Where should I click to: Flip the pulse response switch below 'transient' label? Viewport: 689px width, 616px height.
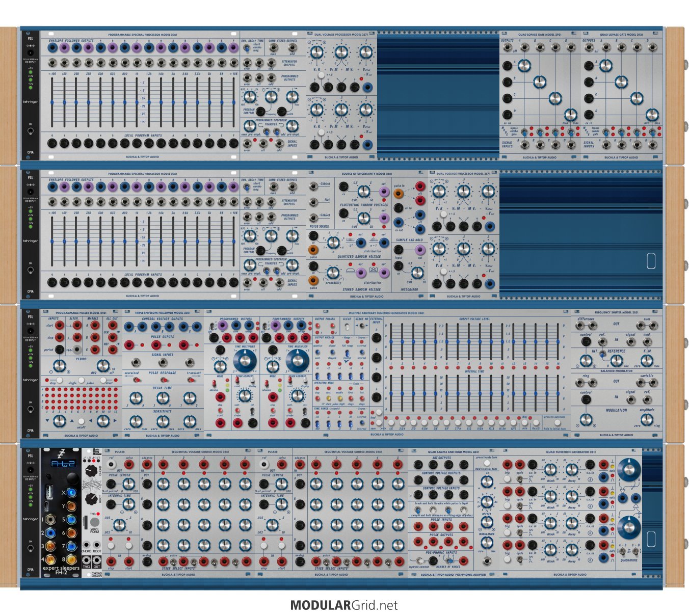[191, 380]
